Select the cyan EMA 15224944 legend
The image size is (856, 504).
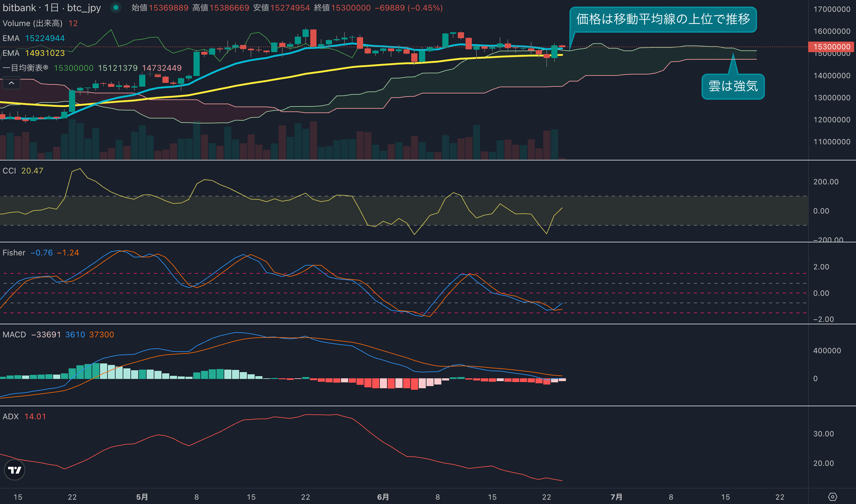[33, 38]
